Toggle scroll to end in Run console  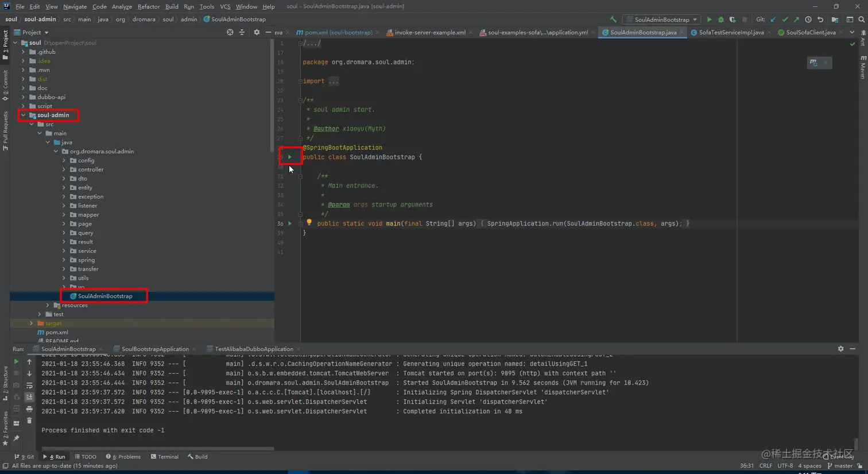pyautogui.click(x=29, y=397)
